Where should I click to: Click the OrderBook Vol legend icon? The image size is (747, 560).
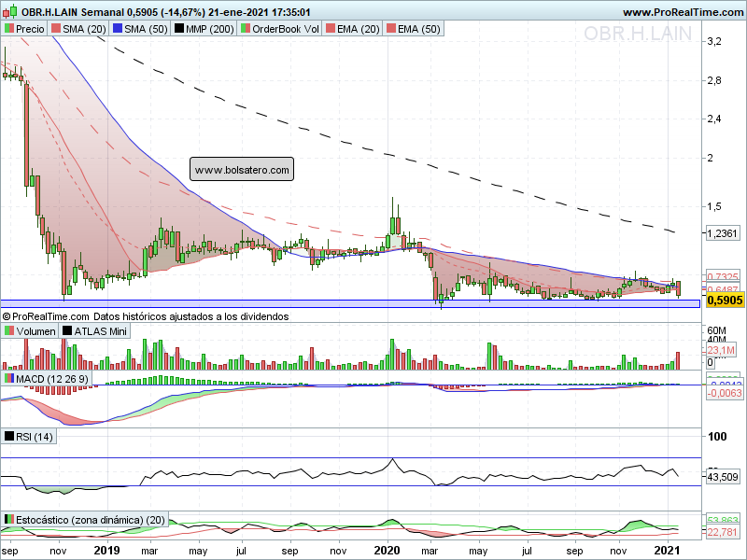tap(246, 29)
